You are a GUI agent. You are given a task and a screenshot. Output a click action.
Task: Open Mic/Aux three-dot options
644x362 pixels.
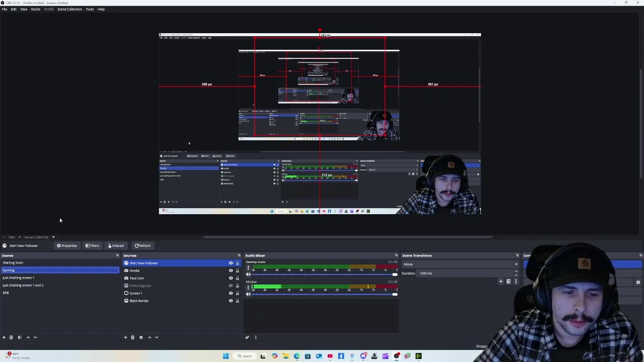click(248, 287)
